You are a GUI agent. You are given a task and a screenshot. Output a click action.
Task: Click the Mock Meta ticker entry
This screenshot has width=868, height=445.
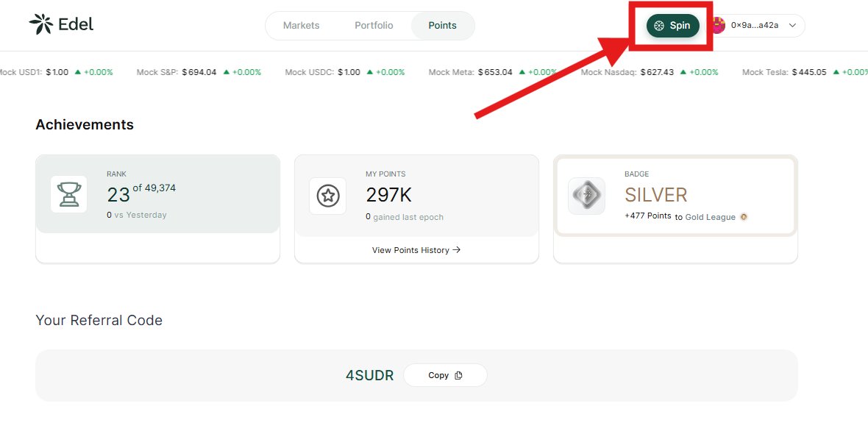(493, 72)
